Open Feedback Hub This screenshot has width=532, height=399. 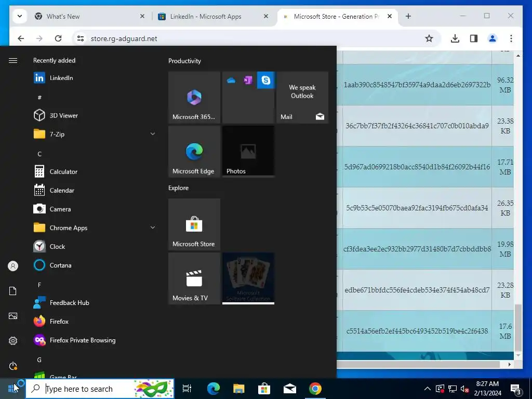[x=94, y=303]
